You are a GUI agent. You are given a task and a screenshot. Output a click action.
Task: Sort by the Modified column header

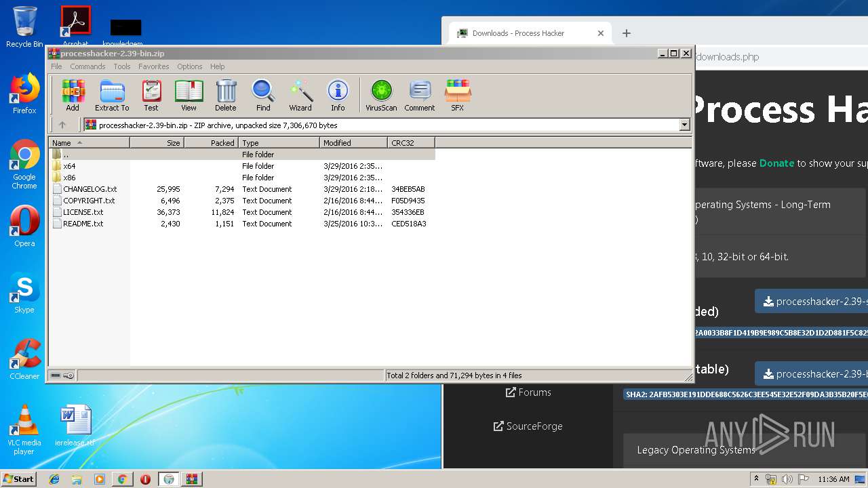coord(353,142)
